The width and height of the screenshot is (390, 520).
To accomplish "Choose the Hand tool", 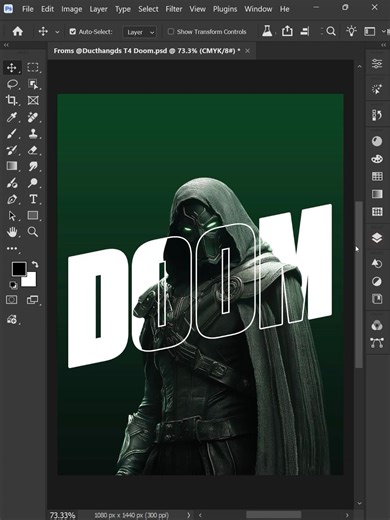I will (12, 232).
